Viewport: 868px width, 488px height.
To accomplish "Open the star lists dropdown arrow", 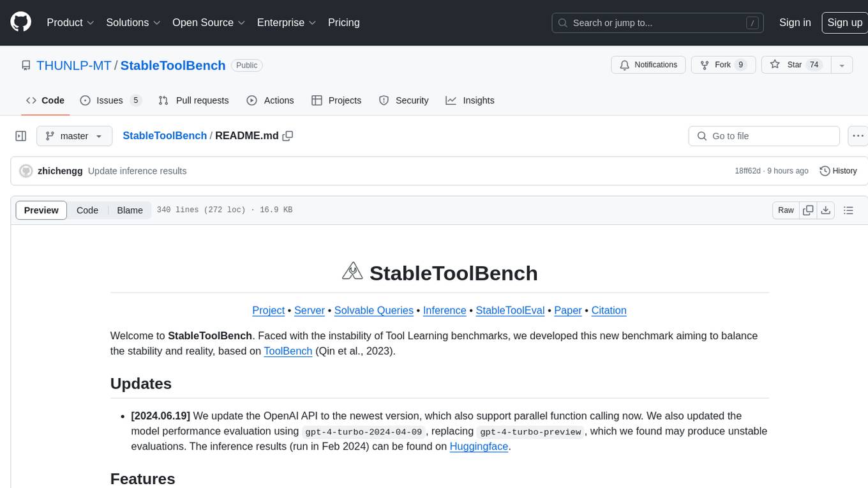I will pos(842,65).
